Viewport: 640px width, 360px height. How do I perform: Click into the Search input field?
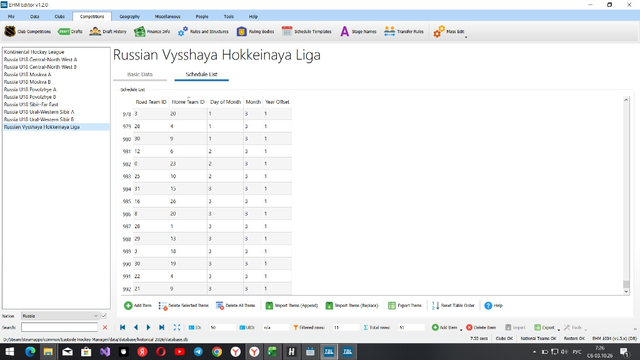tap(60, 327)
